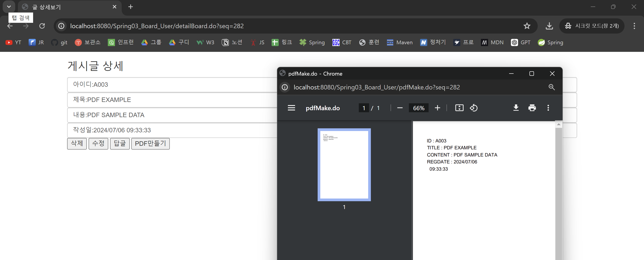
Task: Click the 삭제 button
Action: tap(77, 144)
